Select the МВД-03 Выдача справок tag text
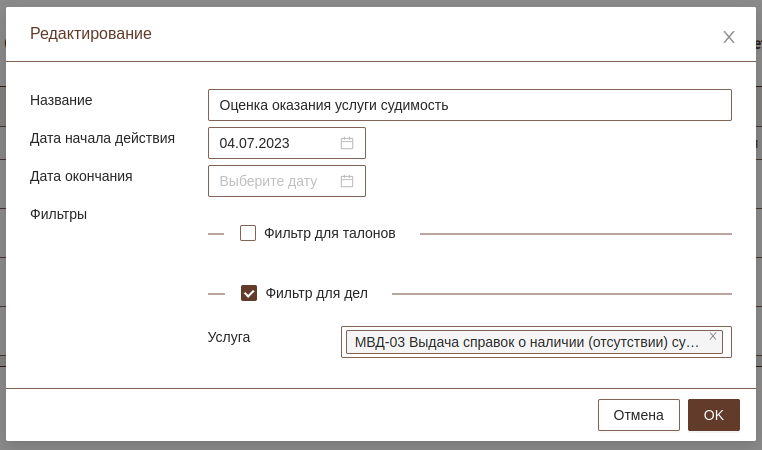Screen dimensions: 762x450 pos(526,342)
